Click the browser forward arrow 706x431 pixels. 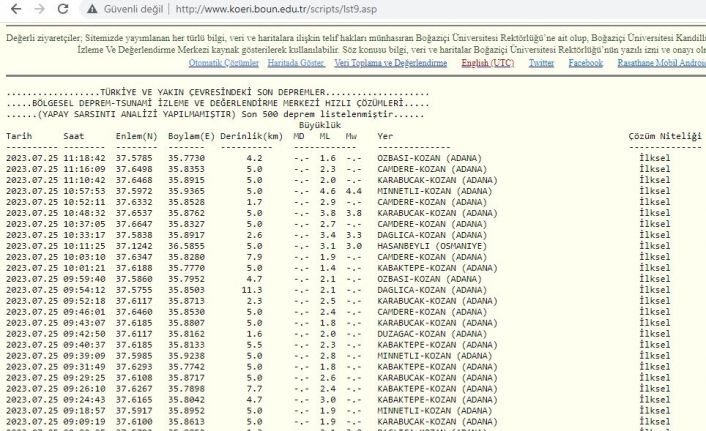pos(38,10)
